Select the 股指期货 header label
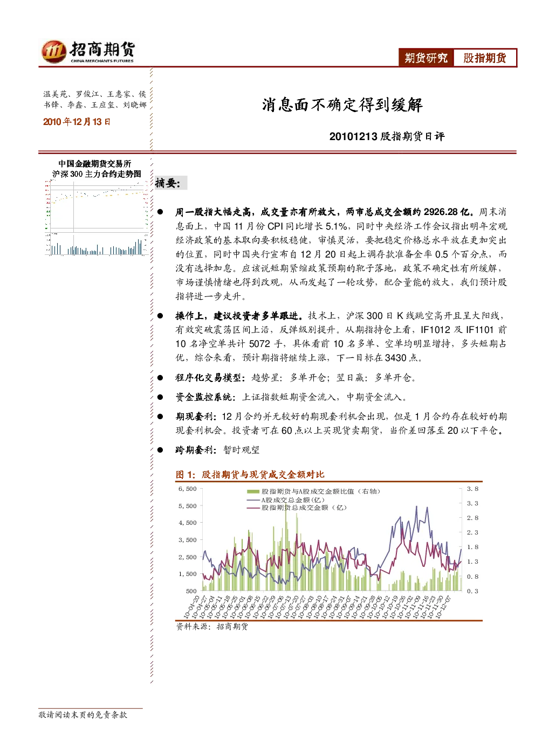Image resolution: width=535 pixels, height=756 pixels. point(485,58)
